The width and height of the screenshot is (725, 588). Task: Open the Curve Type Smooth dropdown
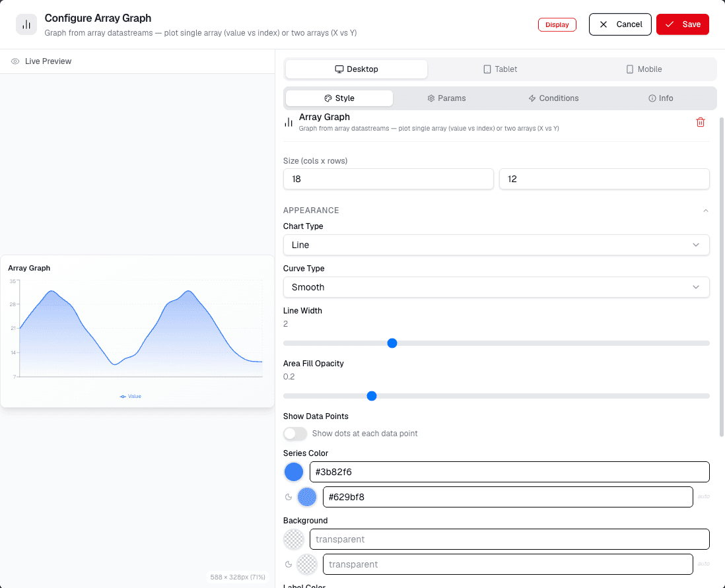(x=496, y=287)
